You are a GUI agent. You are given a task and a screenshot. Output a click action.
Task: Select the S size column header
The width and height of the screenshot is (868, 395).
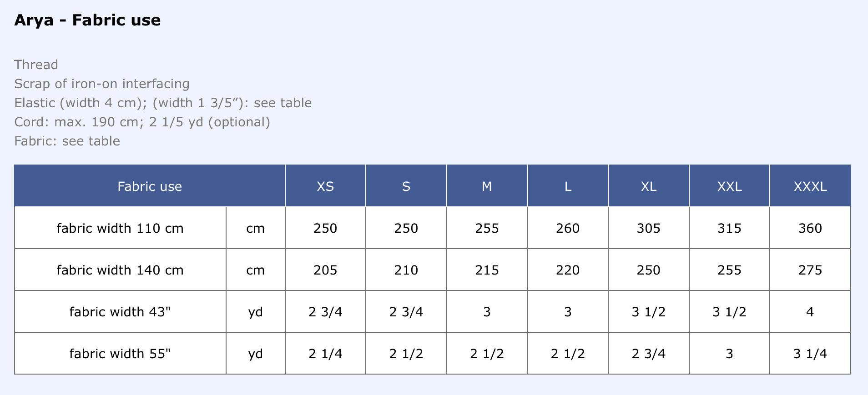[x=406, y=186]
